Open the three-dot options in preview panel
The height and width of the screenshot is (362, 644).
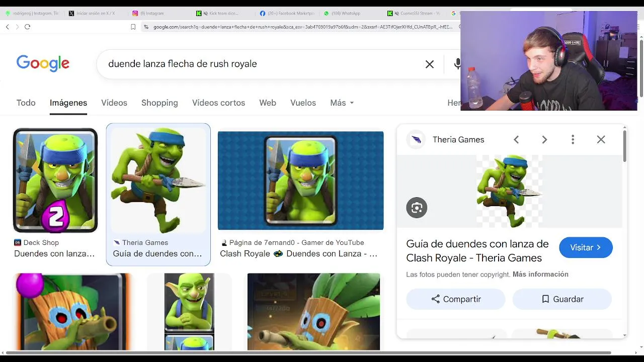pyautogui.click(x=573, y=140)
